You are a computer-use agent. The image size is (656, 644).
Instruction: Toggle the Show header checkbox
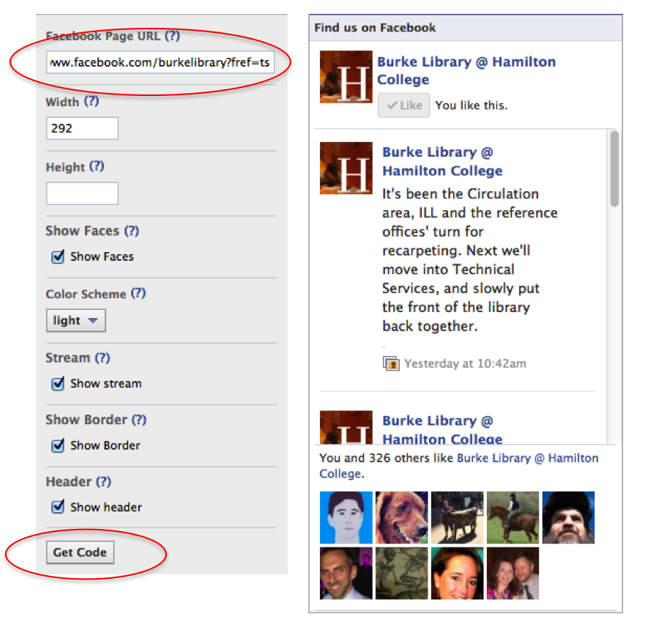coord(58,507)
